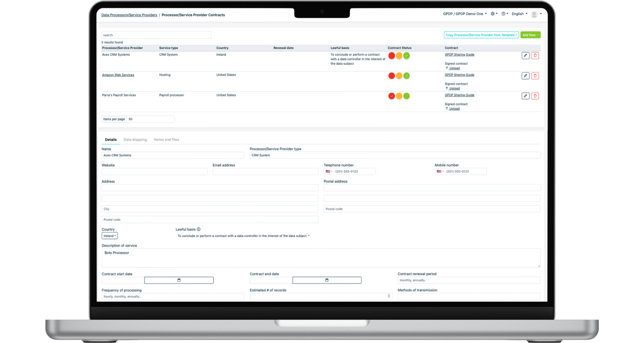This screenshot has height=343, width=644.
Task: Delete the Amazon Web Services contract
Action: [x=535, y=76]
